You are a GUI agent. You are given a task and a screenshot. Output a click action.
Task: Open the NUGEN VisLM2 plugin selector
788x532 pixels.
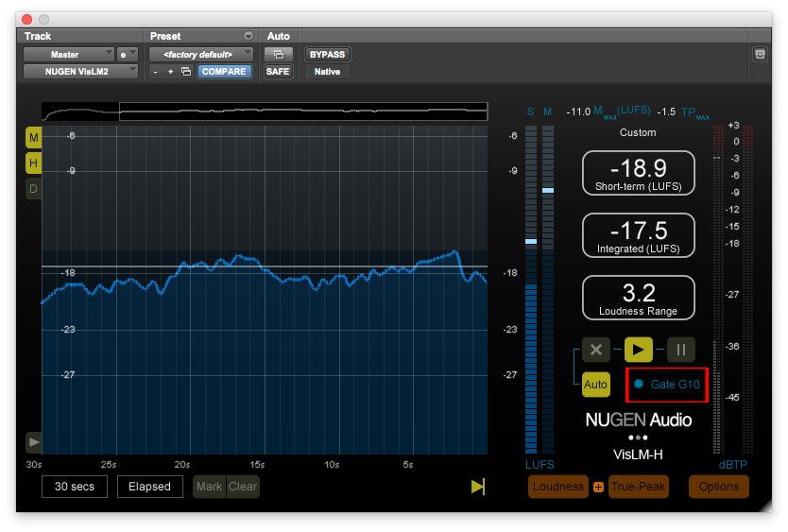80,71
